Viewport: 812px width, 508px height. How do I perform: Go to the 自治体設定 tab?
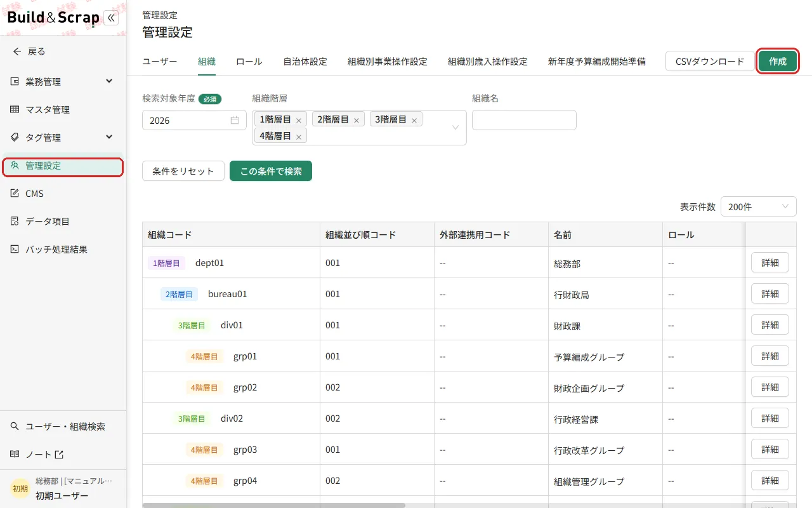(305, 62)
